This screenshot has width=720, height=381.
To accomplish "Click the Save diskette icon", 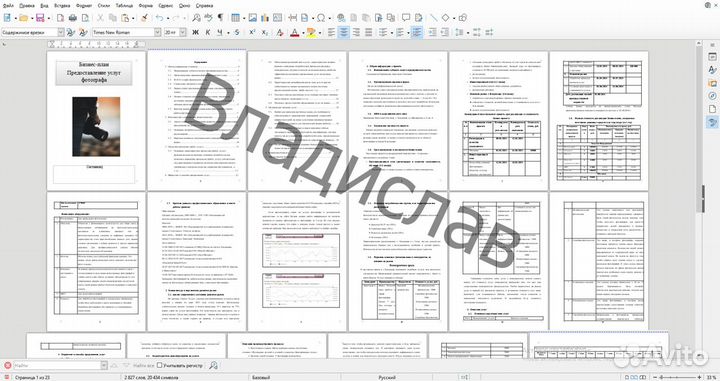I will (40, 18).
